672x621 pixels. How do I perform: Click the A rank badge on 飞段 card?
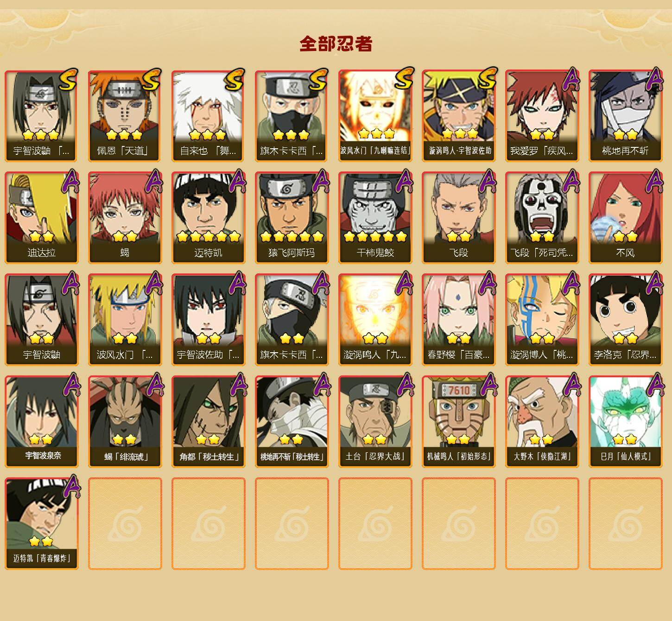(488, 181)
